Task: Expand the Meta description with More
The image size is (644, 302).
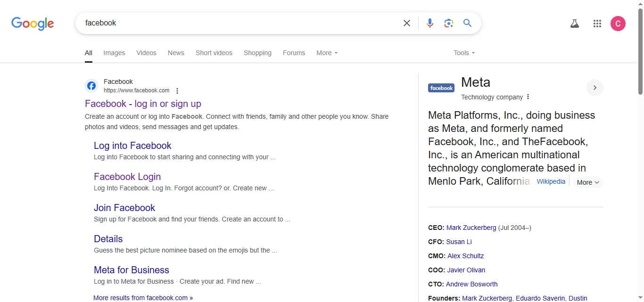Action: pyautogui.click(x=588, y=182)
